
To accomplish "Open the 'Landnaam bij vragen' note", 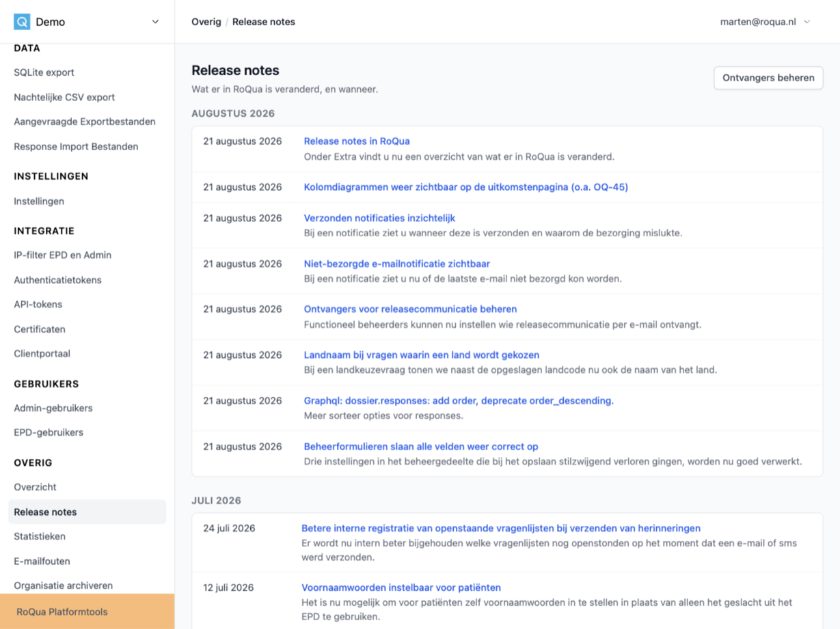I will (422, 355).
